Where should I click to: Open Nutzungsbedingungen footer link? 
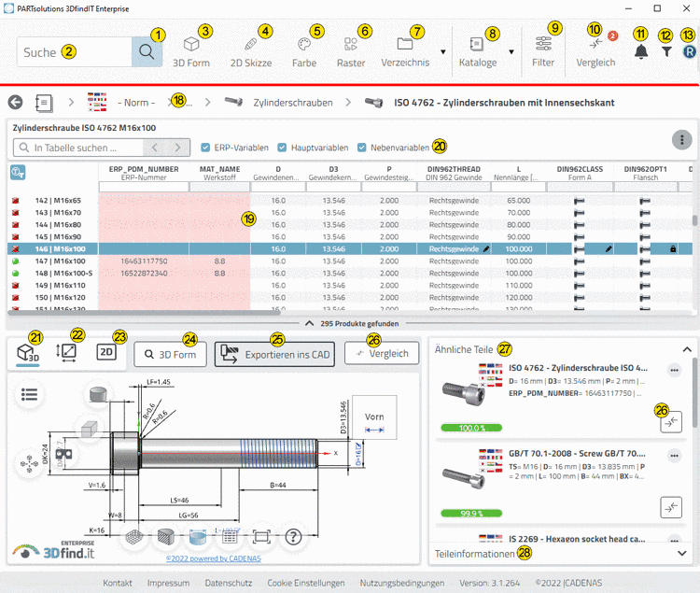401,583
